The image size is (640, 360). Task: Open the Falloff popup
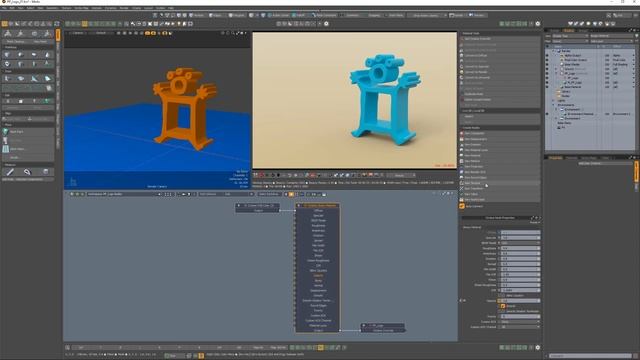coord(300,15)
